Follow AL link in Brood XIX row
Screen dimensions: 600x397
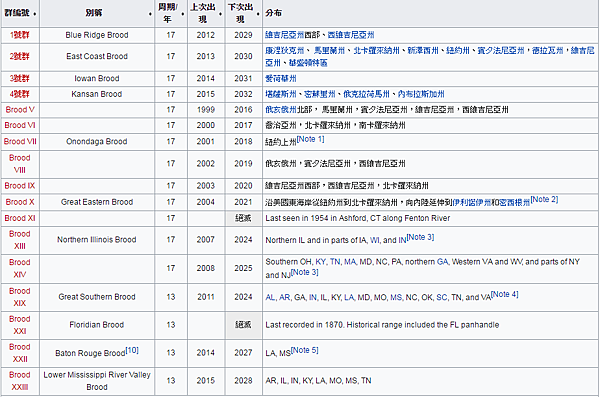(270, 297)
